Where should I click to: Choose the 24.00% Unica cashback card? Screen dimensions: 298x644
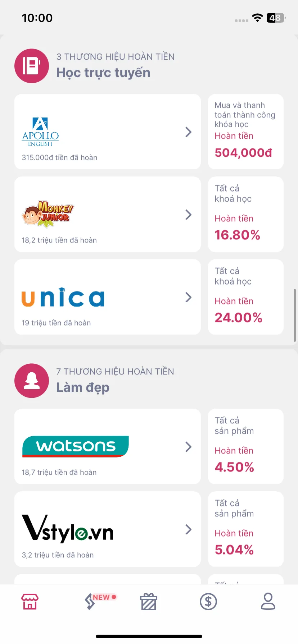(246, 297)
